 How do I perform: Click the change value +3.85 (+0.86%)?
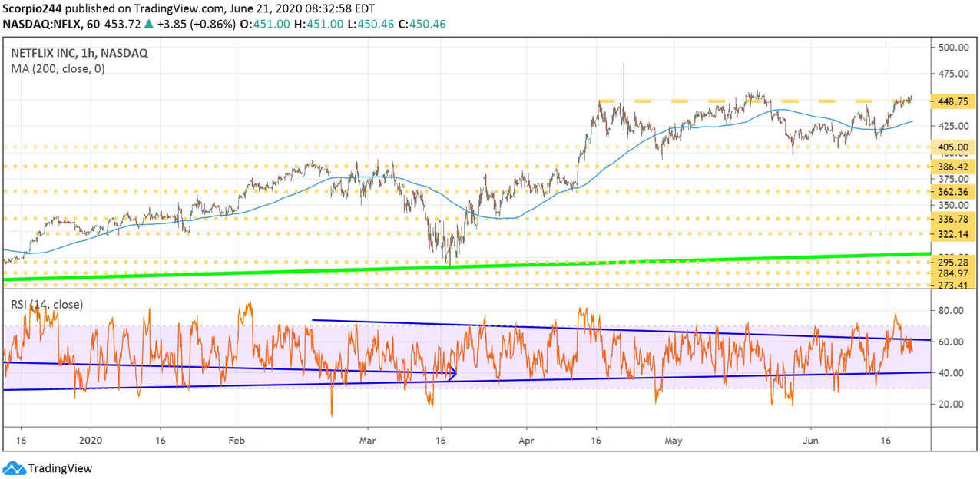pos(196,24)
